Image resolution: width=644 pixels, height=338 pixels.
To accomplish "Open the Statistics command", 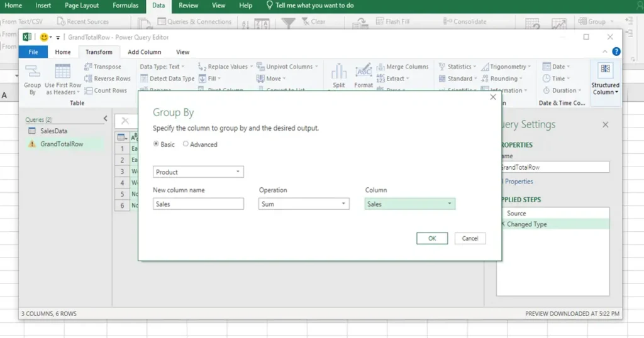I will click(457, 67).
